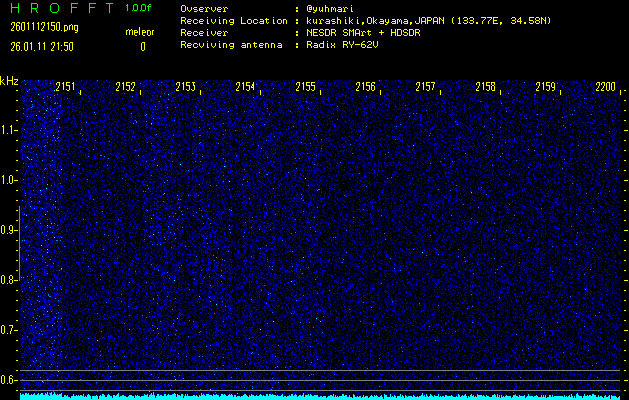Viewport: 629px width, 400px height.
Task: Select the 2157 time tick label
Action: tap(425, 87)
